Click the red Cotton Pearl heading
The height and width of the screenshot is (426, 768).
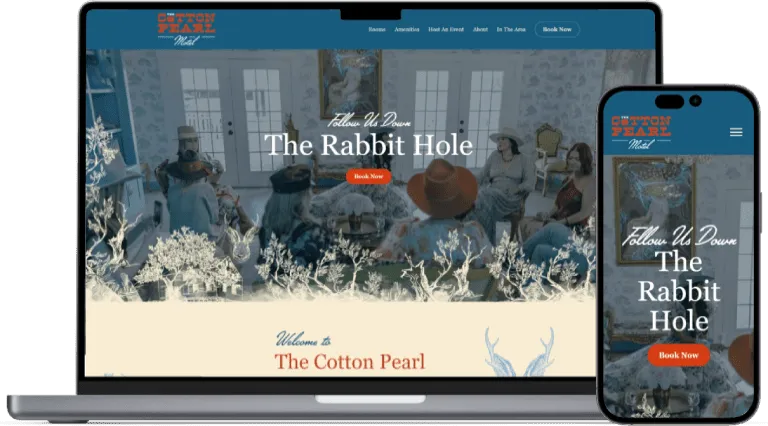(x=349, y=361)
